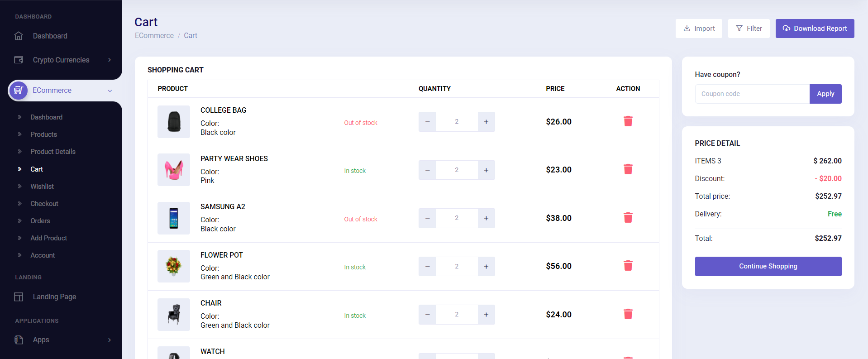Image resolution: width=868 pixels, height=359 pixels.
Task: Click the ECommerce cart icon in sidebar
Action: click(x=19, y=91)
